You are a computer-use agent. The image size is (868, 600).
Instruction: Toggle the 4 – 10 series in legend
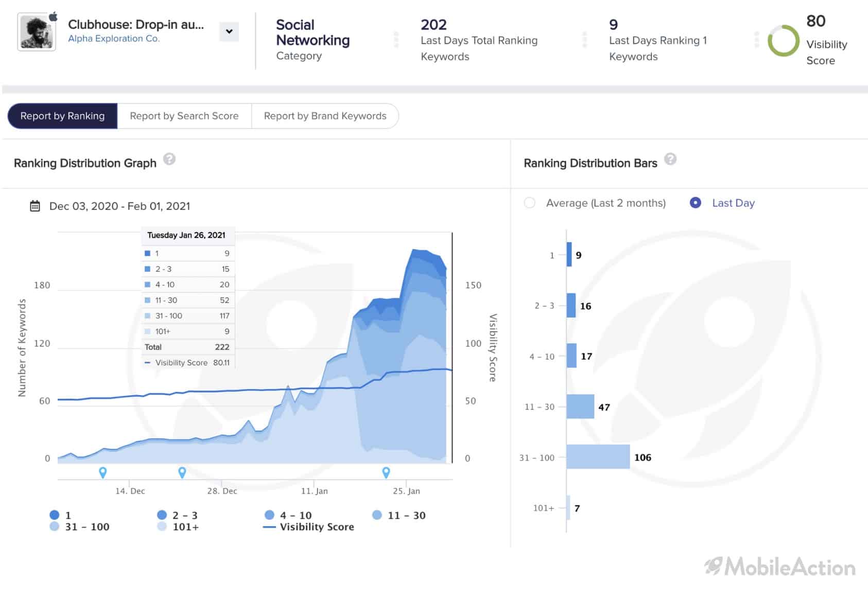point(288,515)
